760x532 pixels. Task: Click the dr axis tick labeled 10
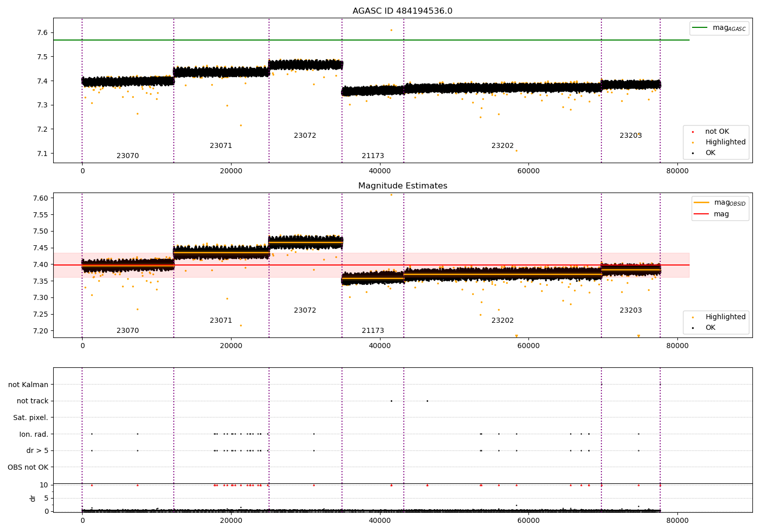[x=44, y=485]
